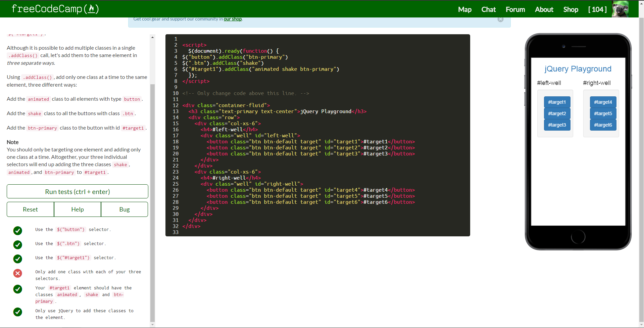Screen dimensions: 644x328
Task: Click the opening <script> tag on line 2
Action: 194,45
